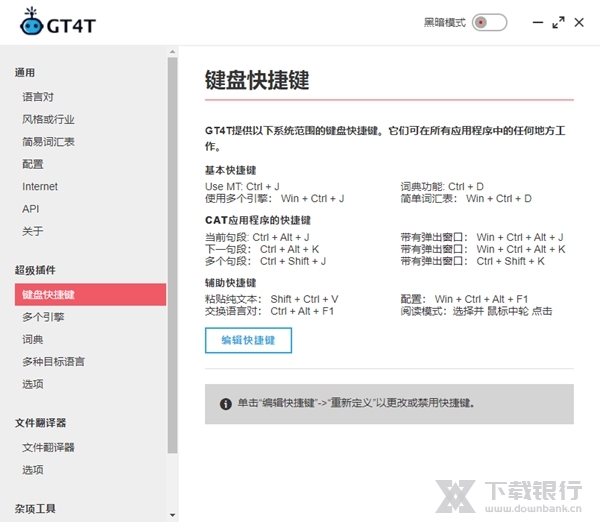This screenshot has height=522, width=600.
Task: Open the 简易词汇表 page
Action: [48, 142]
